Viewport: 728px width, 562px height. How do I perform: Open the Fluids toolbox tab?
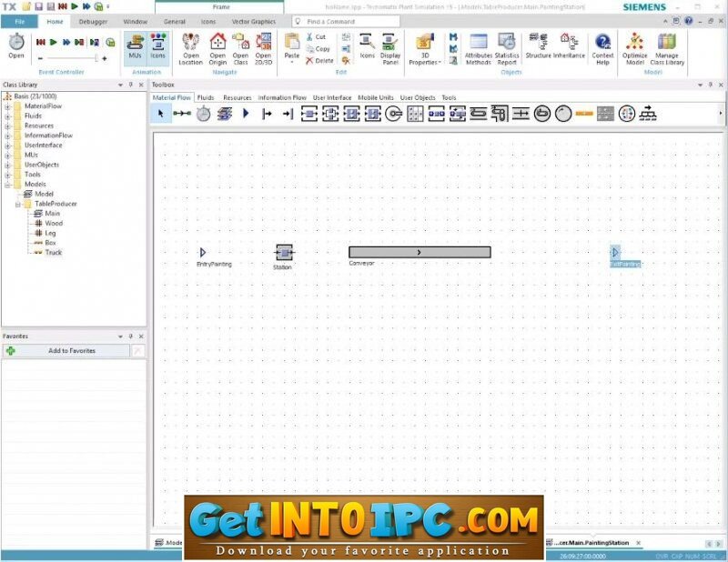(206, 97)
